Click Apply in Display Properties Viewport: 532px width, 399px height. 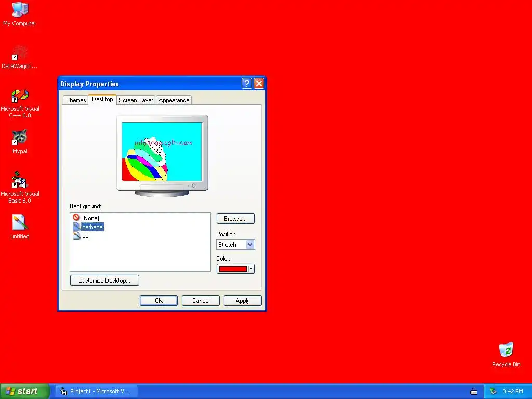point(243,301)
